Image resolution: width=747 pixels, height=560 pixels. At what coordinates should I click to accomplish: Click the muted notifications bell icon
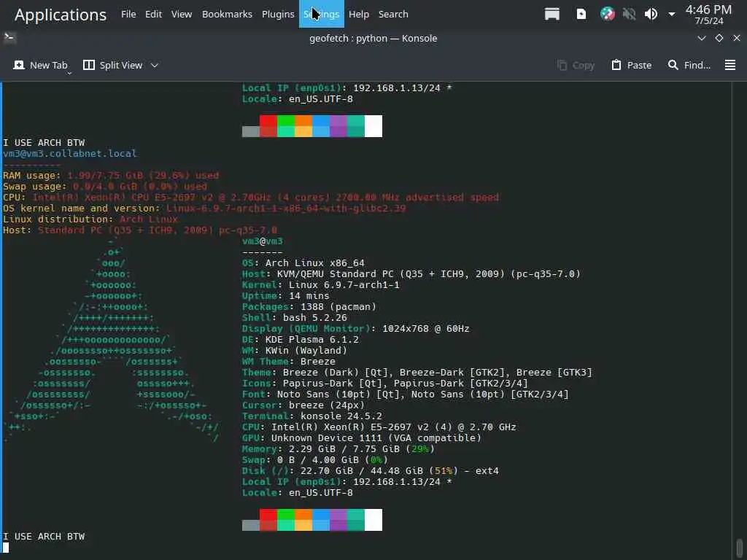coord(629,14)
